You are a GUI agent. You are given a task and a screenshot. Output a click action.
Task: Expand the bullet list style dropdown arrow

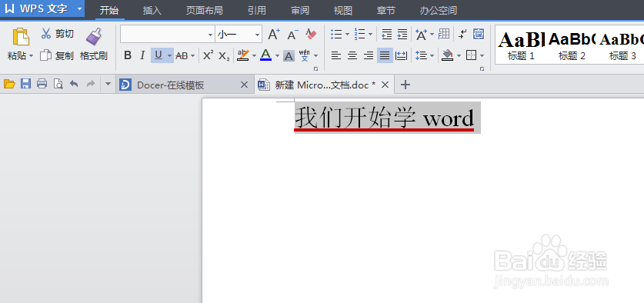click(348, 35)
